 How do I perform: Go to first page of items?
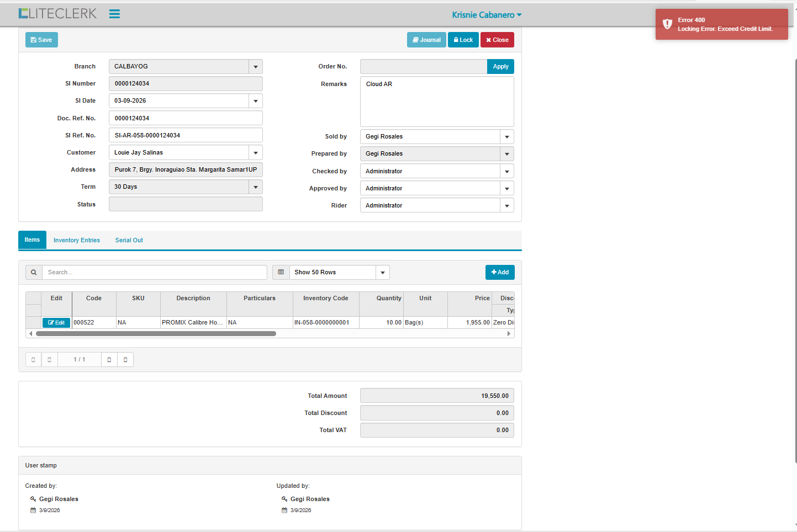[33, 360]
